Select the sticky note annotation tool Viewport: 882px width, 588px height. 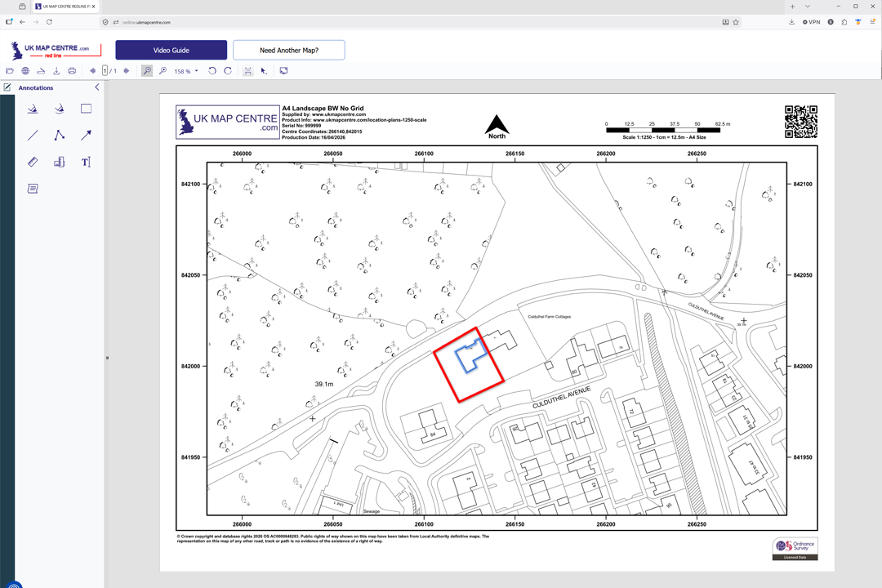(x=33, y=188)
